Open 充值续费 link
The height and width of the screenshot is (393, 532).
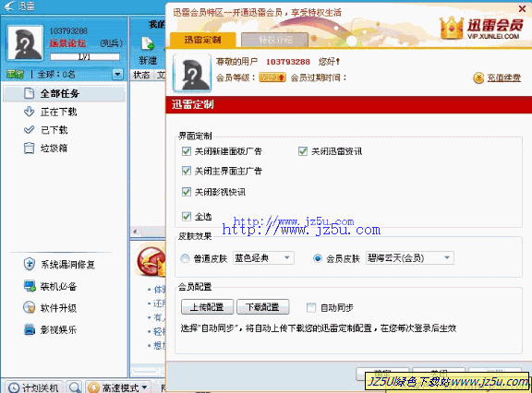[x=504, y=77]
